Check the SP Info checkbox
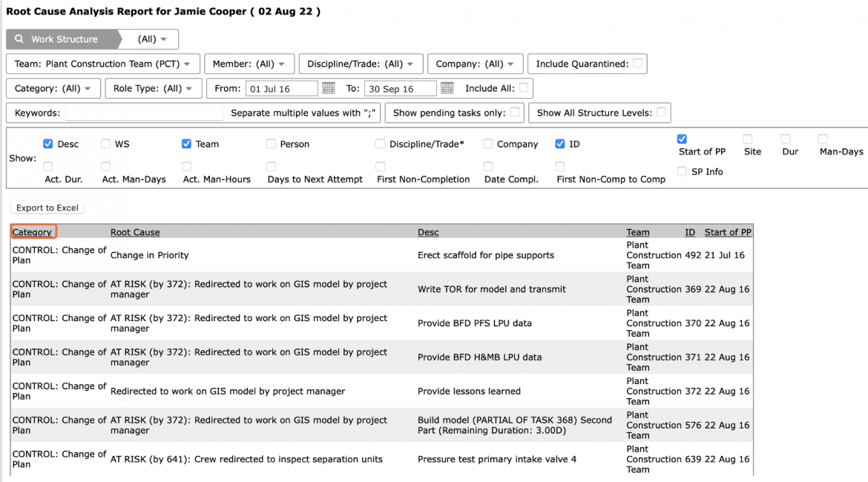Image resolution: width=868 pixels, height=482 pixels. 682,171
